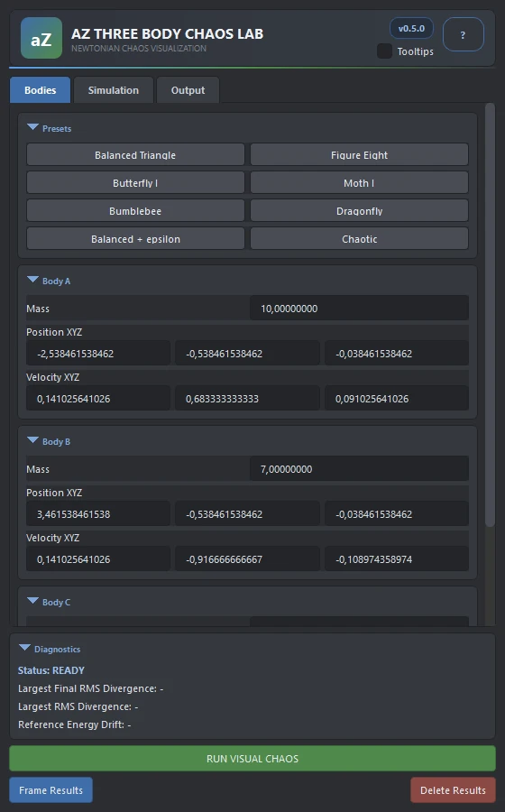The width and height of the screenshot is (505, 812).
Task: Click Body B Velocity XYZ label
Action: pos(53,538)
